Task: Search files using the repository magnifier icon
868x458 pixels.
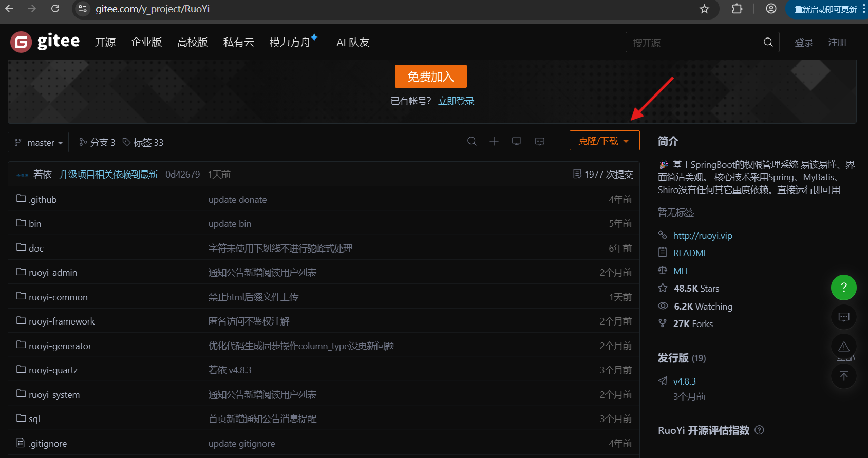Action: [x=472, y=141]
